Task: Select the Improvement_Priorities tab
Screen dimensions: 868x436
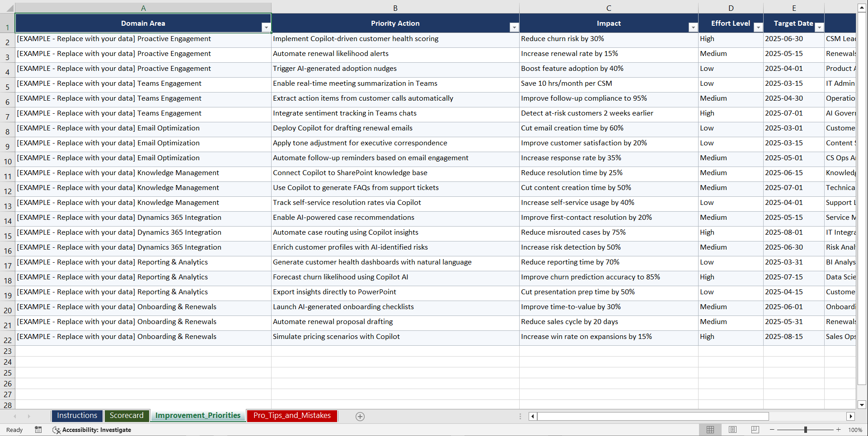Action: pyautogui.click(x=197, y=415)
